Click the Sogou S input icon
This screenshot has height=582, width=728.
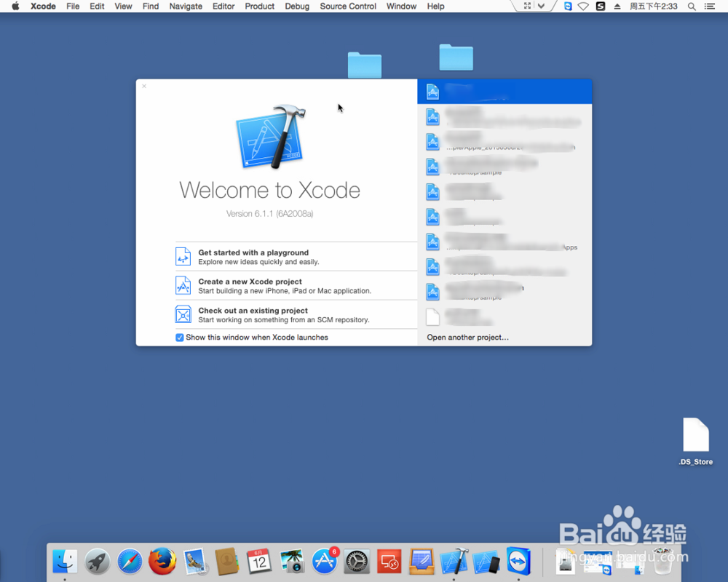601,6
